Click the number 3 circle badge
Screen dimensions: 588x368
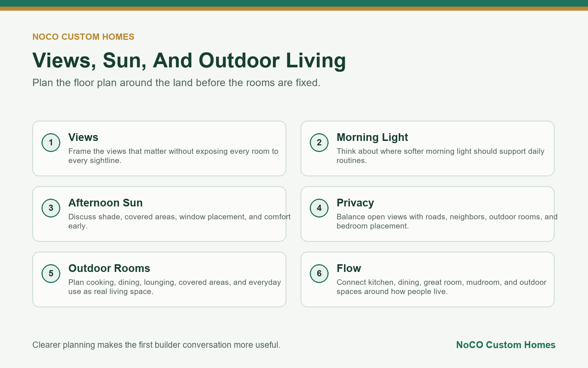coord(51,208)
